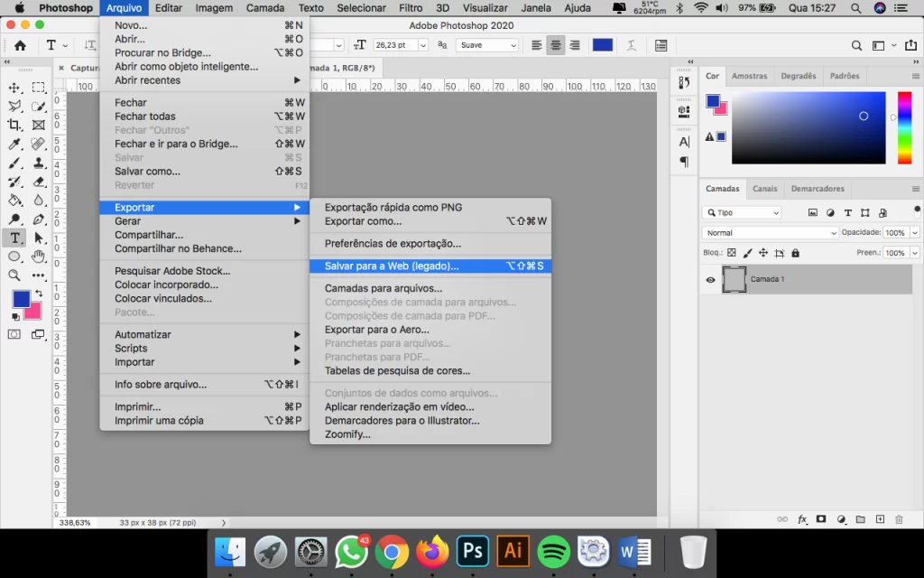The width and height of the screenshot is (924, 578).
Task: Select the Pen tool
Action: 38,219
